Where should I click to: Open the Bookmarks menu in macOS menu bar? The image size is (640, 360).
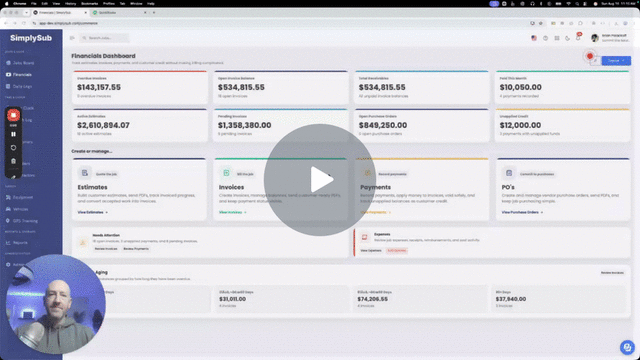pos(89,4)
